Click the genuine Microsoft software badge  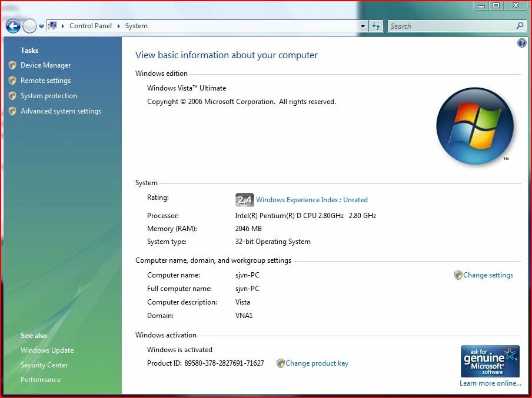click(490, 361)
